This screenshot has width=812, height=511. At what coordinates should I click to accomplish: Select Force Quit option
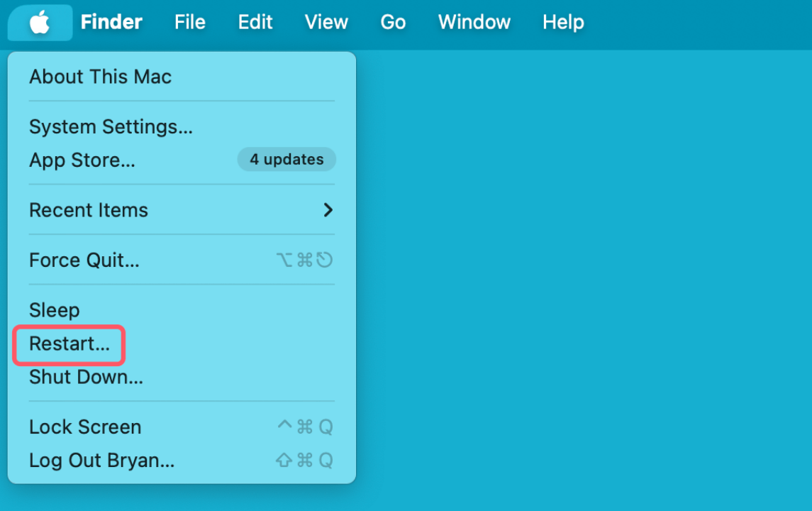(84, 260)
